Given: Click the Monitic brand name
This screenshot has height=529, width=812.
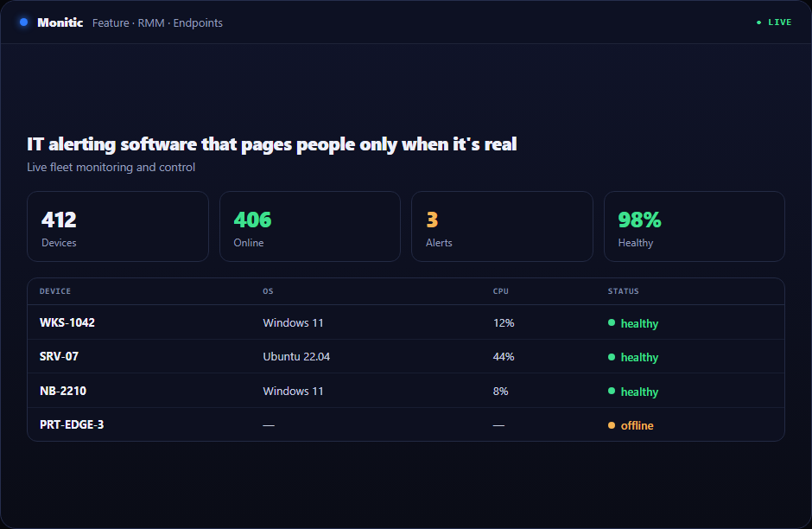Looking at the screenshot, I should click(x=60, y=22).
